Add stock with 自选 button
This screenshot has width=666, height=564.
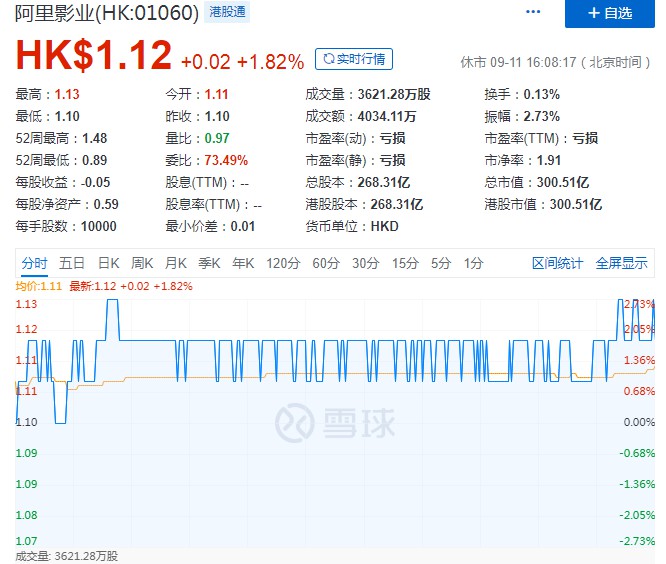(x=610, y=14)
